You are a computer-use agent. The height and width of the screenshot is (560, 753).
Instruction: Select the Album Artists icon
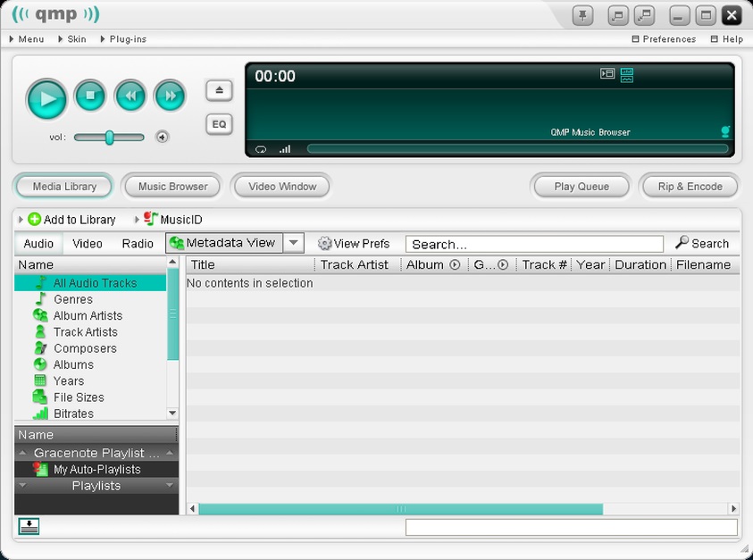pos(40,315)
